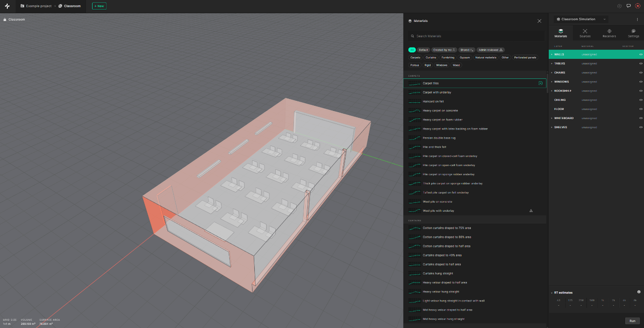Open the chat/feedback icon in the top bar
Image resolution: width=644 pixels, height=328 pixels.
coord(629,6)
